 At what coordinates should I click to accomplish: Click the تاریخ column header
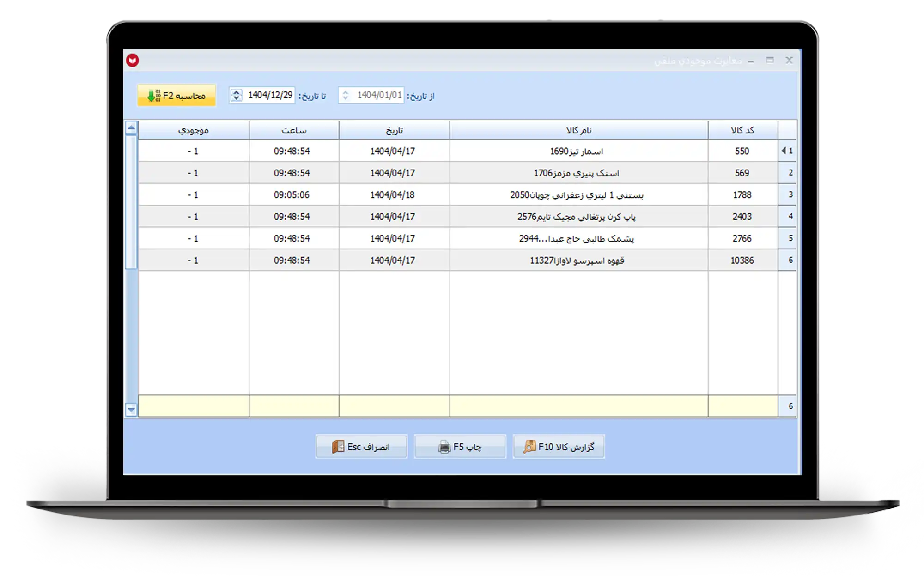394,131
